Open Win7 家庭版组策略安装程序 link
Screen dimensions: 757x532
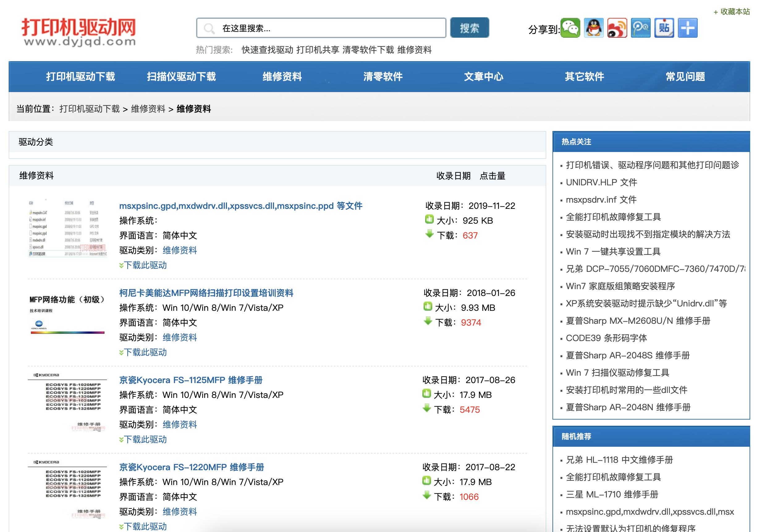point(620,286)
